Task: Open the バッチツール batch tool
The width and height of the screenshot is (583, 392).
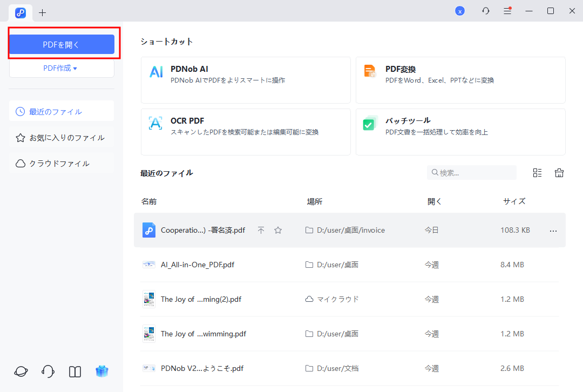Action: [460, 132]
